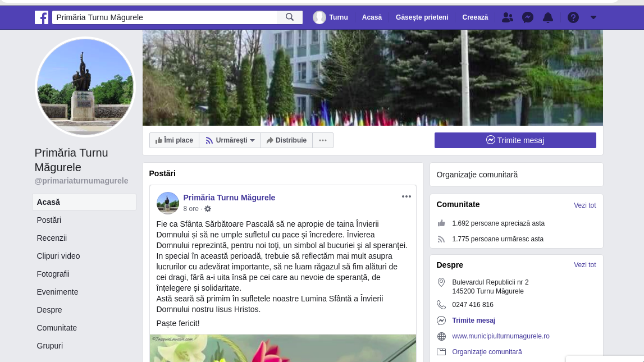Open the Messenger icon in top bar
Image resolution: width=644 pixels, height=362 pixels.
(x=528, y=17)
